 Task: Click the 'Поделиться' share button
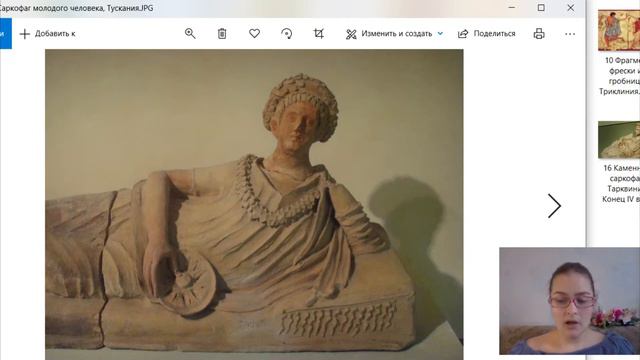[x=487, y=34]
